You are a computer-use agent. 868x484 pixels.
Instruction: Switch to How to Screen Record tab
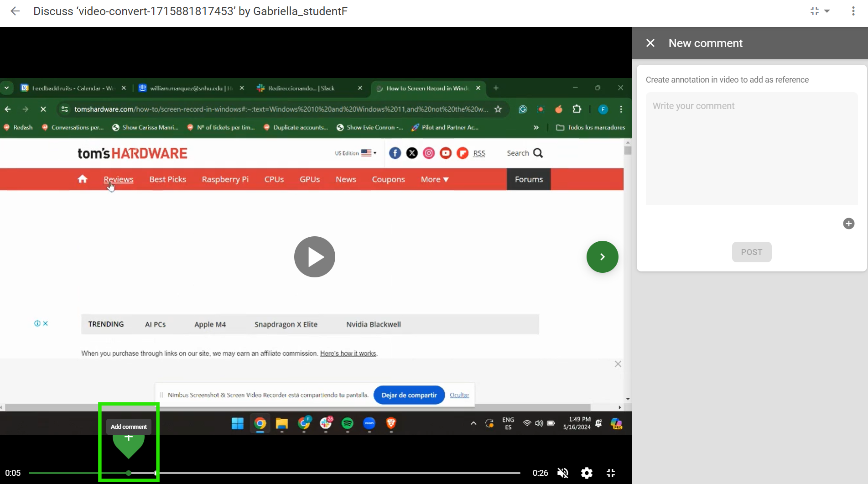pyautogui.click(x=428, y=88)
